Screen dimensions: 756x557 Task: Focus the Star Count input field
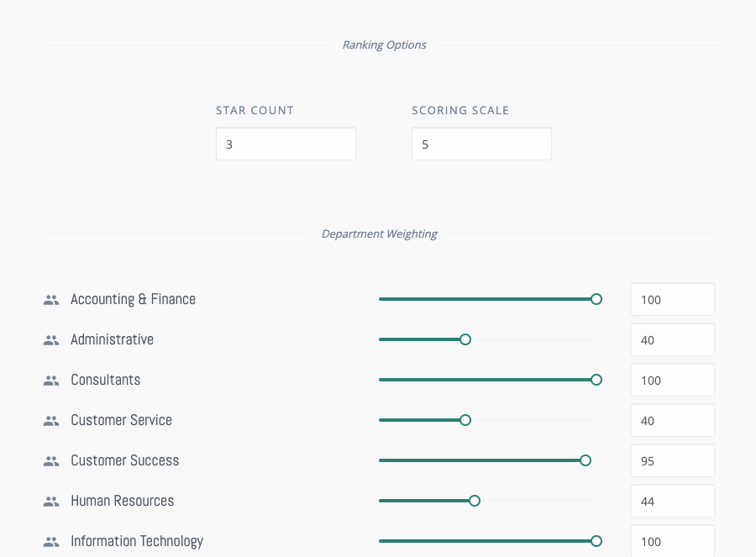(x=286, y=144)
